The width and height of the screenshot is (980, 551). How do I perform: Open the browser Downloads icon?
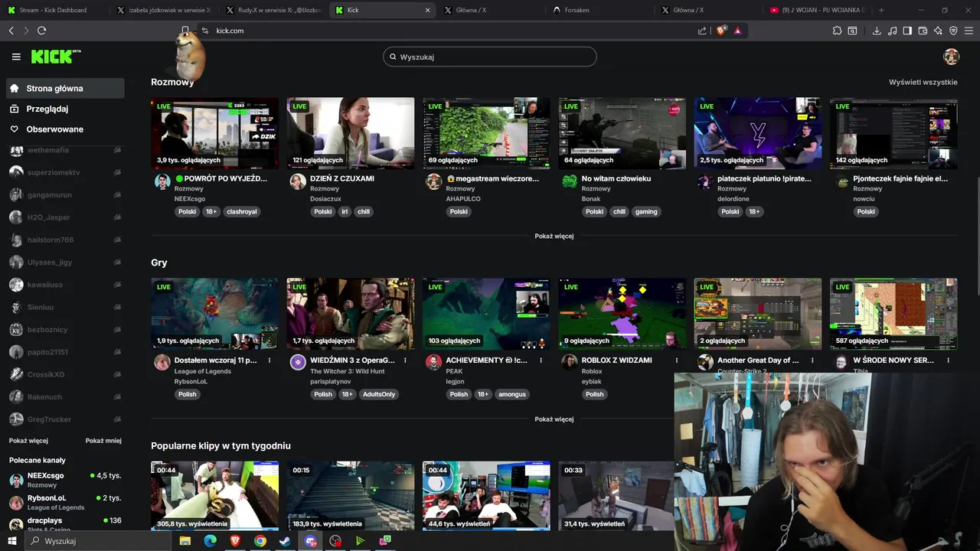[x=877, y=31]
